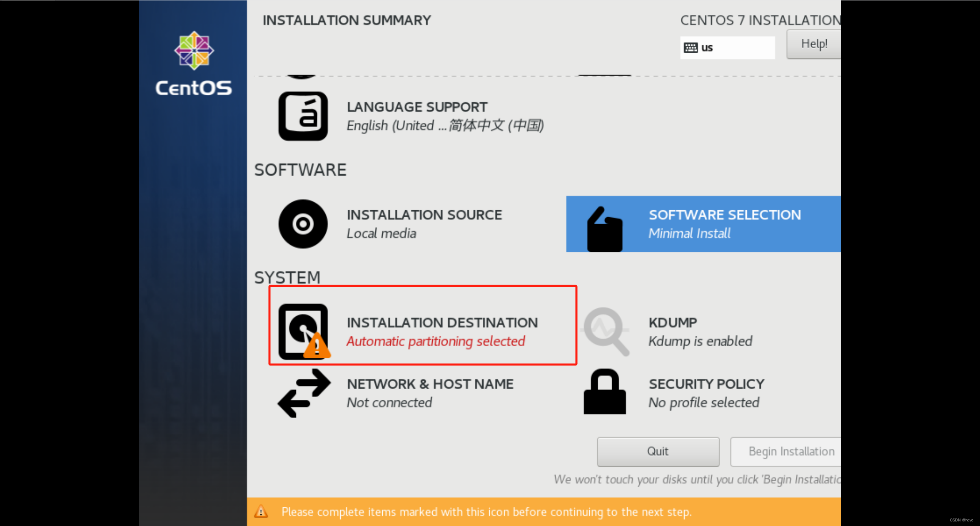
Task: Open SOFTWARE SELECTION settings
Action: (703, 224)
